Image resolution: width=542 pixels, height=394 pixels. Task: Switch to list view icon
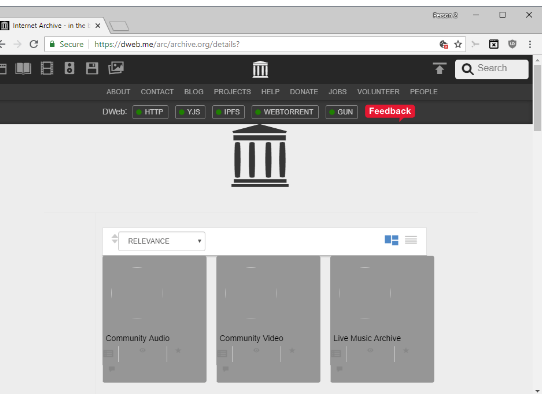point(411,240)
